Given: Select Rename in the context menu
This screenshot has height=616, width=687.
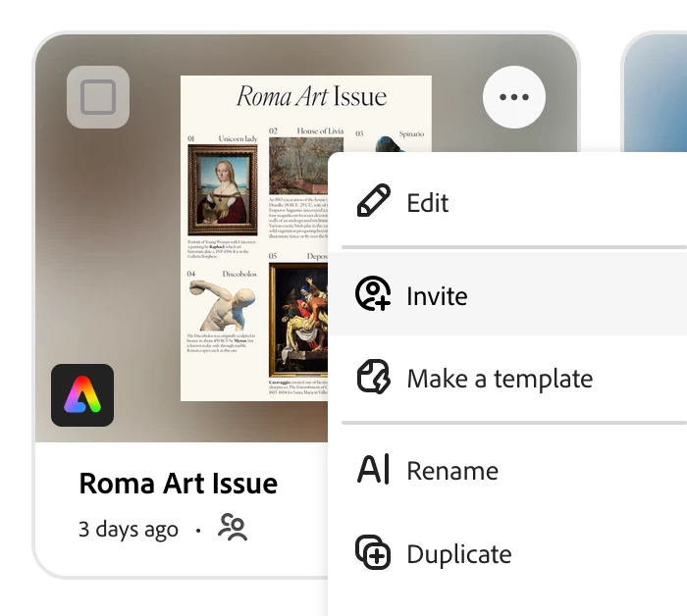Looking at the screenshot, I should [507, 470].
